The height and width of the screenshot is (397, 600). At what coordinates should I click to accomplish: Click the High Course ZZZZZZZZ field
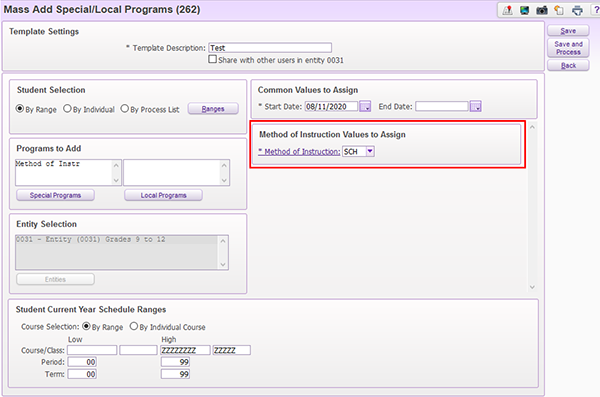click(186, 350)
